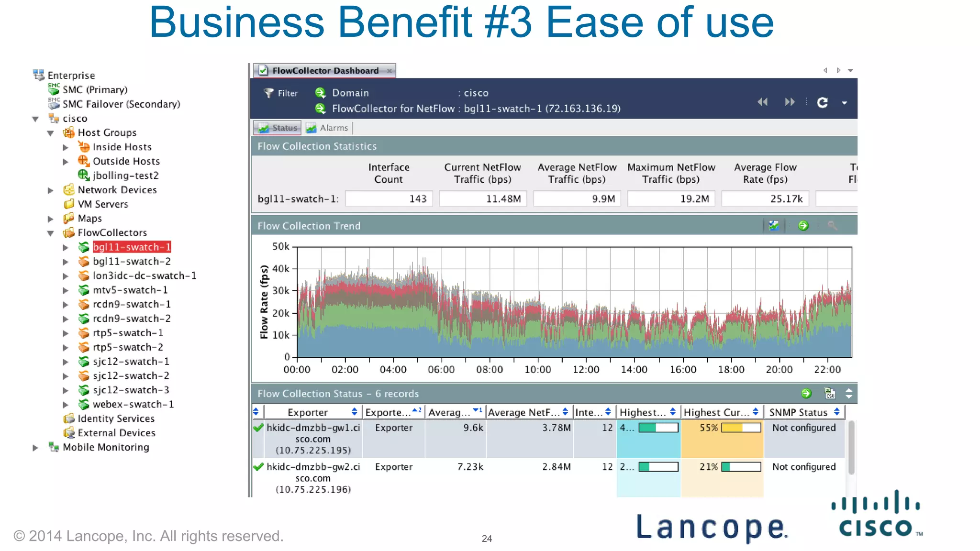Click the zoom magnifier icon in Flow Collection Trend
The image size is (980, 551).
coord(833,226)
